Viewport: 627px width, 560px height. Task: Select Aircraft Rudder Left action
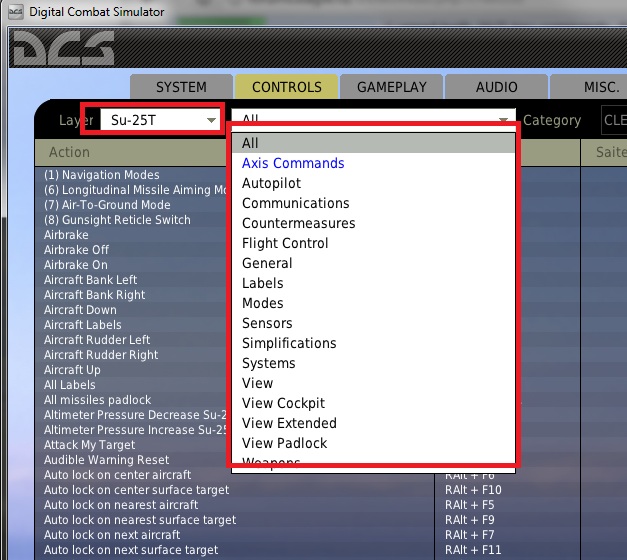pos(97,340)
